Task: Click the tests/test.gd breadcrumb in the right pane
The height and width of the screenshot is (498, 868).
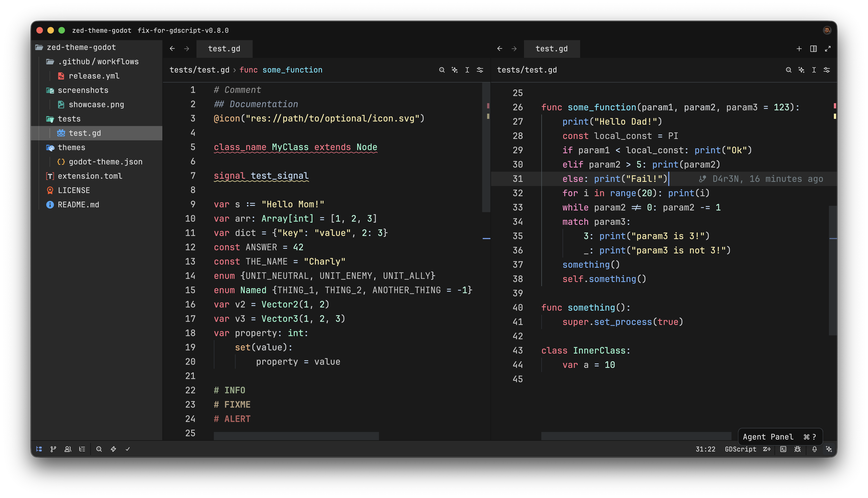Action: (527, 70)
